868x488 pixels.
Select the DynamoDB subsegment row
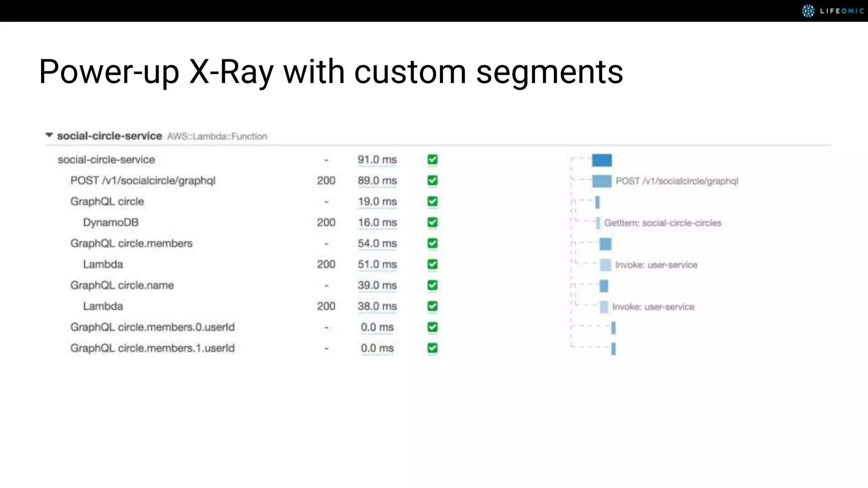(x=111, y=222)
